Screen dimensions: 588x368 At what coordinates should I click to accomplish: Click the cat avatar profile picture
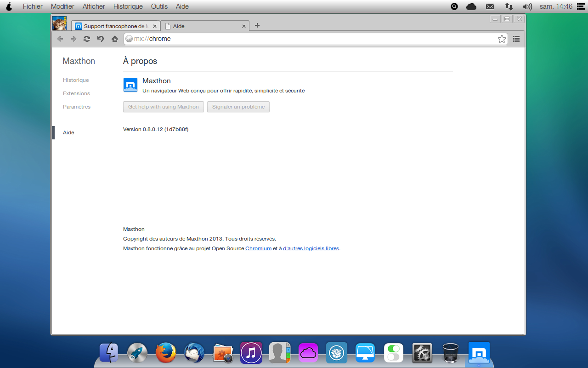click(59, 23)
